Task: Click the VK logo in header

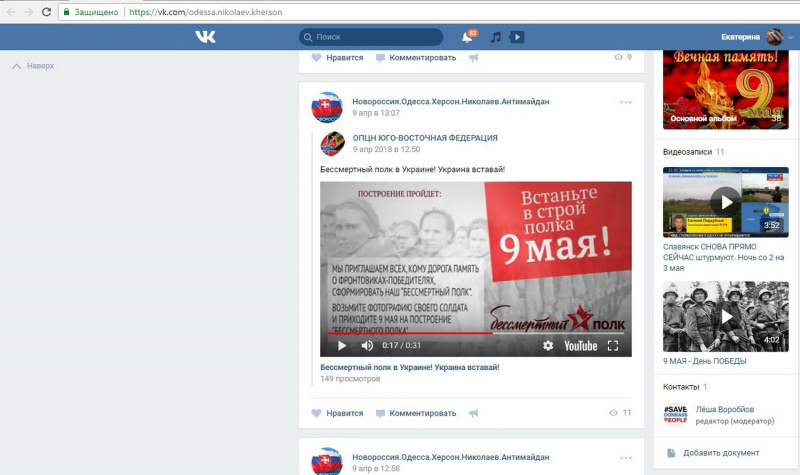Action: click(205, 37)
